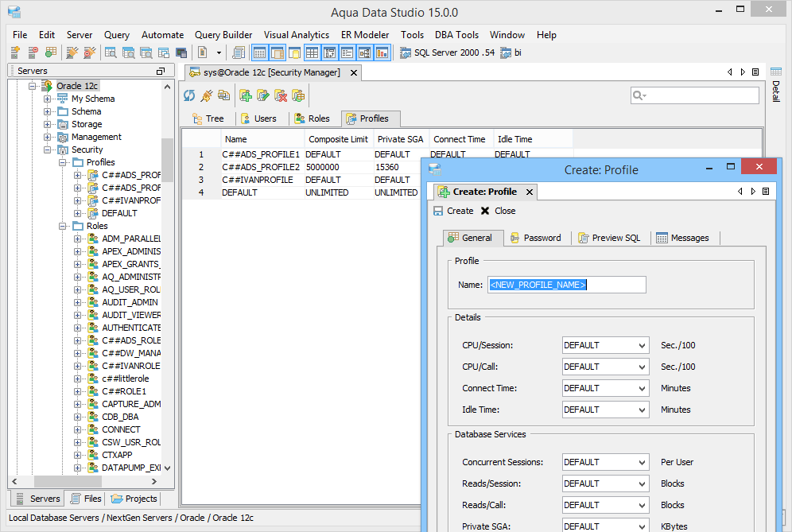Select the CDB_DBA role in the tree
The image size is (792, 532).
[120, 417]
